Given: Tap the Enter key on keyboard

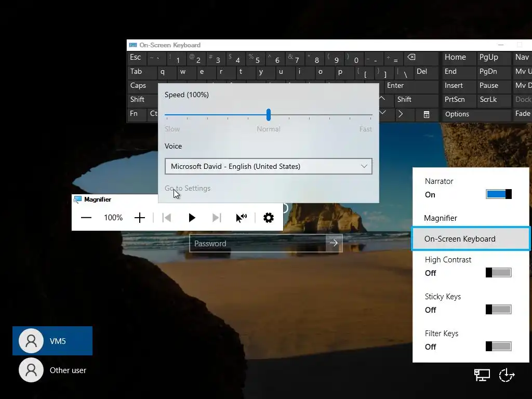Looking at the screenshot, I should [411, 86].
